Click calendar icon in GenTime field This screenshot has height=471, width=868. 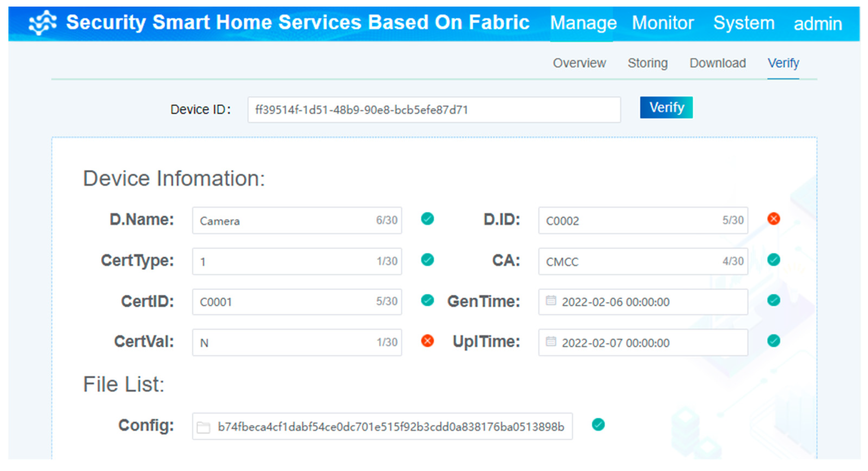[551, 300]
